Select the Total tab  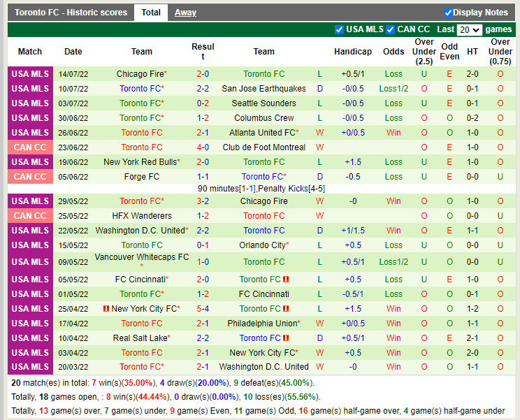click(150, 13)
